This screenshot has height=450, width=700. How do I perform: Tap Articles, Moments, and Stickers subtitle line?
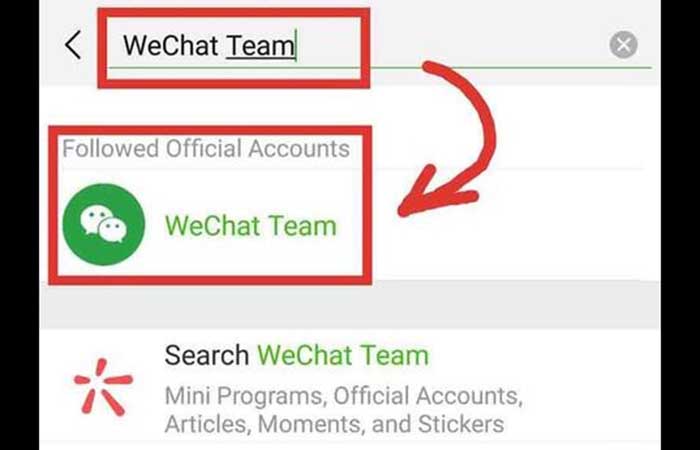[334, 424]
